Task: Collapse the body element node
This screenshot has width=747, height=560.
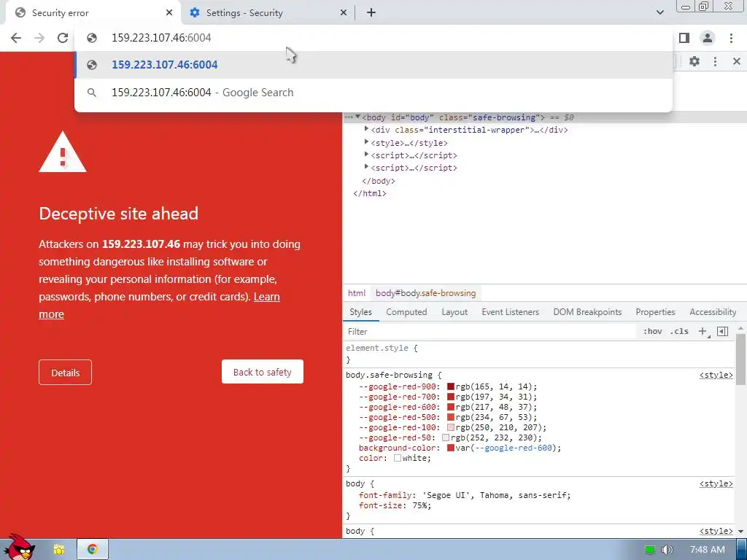Action: click(x=357, y=117)
